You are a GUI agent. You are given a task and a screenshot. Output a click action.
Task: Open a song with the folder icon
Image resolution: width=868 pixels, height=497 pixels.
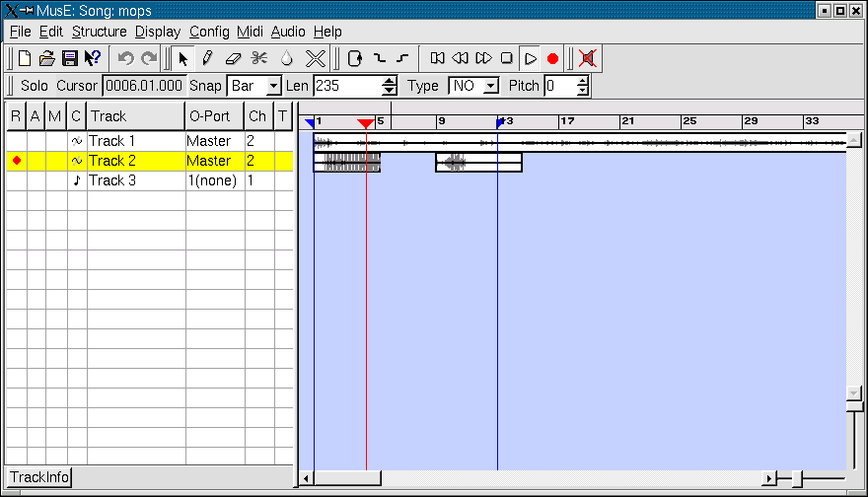point(46,58)
